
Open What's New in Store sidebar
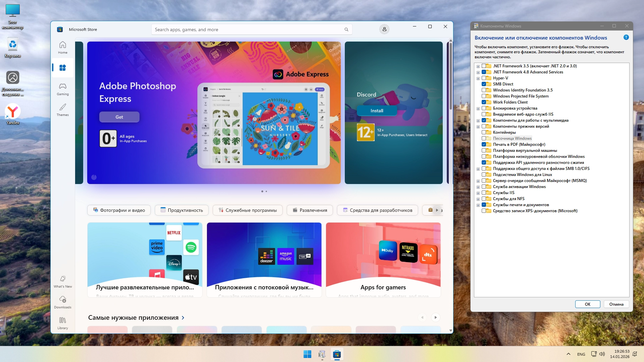point(63,281)
